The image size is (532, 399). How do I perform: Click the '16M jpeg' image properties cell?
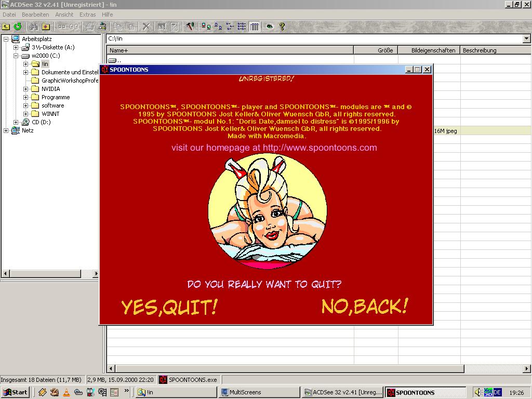[x=445, y=131]
